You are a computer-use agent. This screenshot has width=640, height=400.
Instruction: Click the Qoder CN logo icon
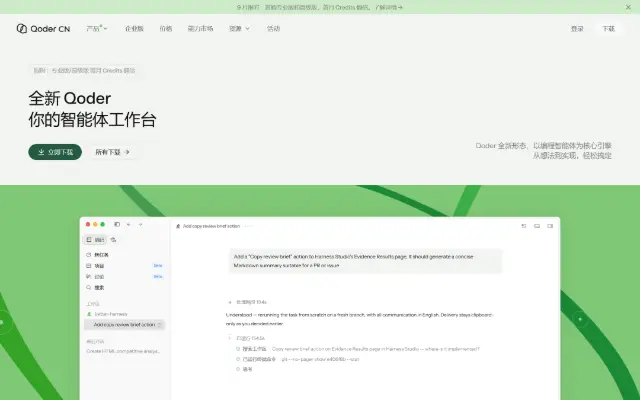coord(22,29)
